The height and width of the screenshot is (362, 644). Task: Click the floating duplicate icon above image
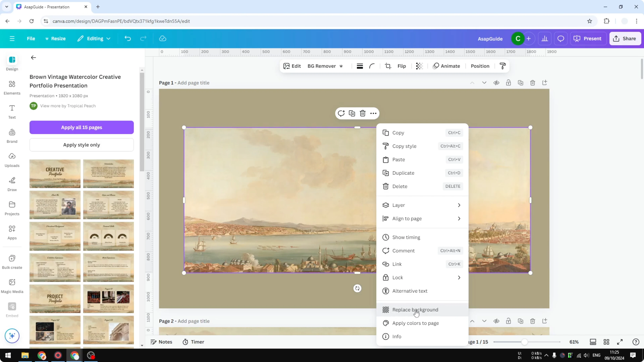coord(352,113)
